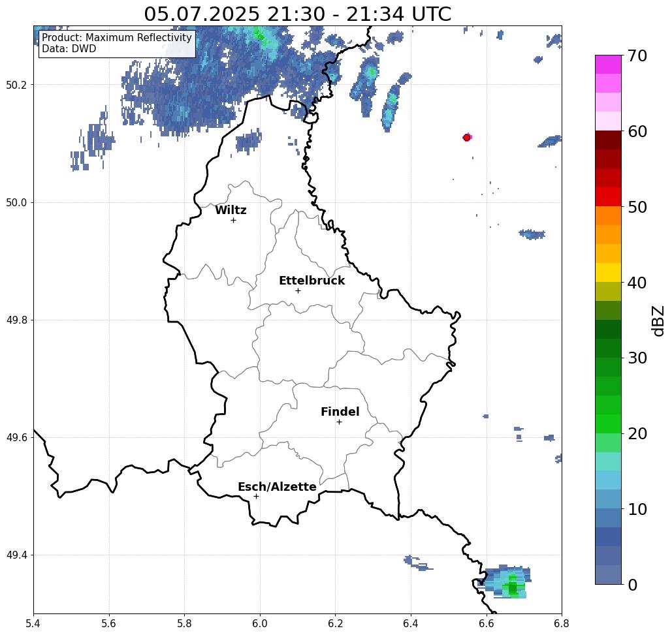Image resolution: width=672 pixels, height=635 pixels.
Task: Click the plus marker below Findel
Action: click(339, 422)
